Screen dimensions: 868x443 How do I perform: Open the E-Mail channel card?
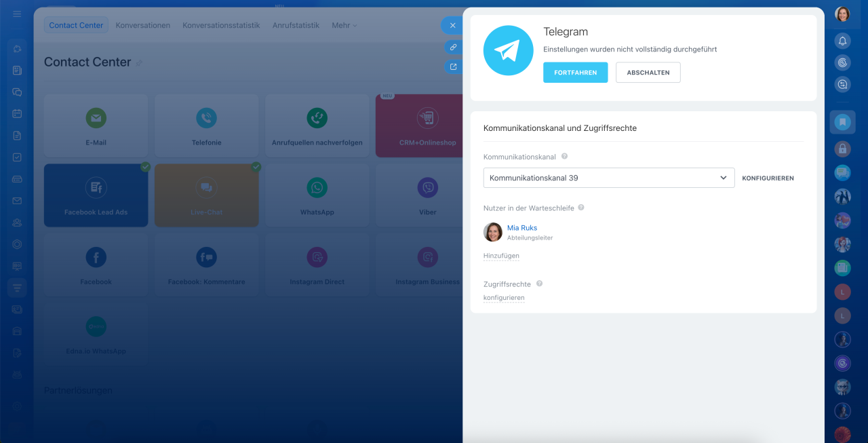(96, 126)
